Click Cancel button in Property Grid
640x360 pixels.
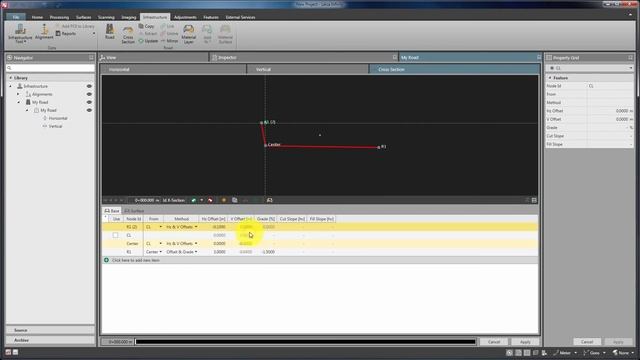(587, 342)
